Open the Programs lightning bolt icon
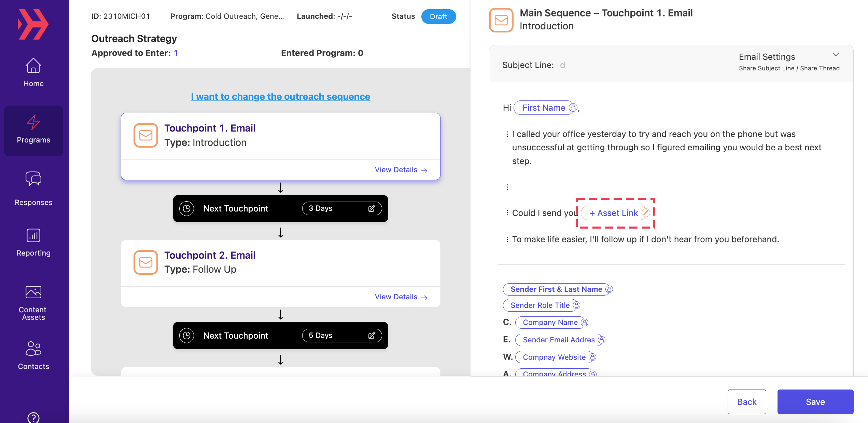The height and width of the screenshot is (423, 868). (x=33, y=123)
